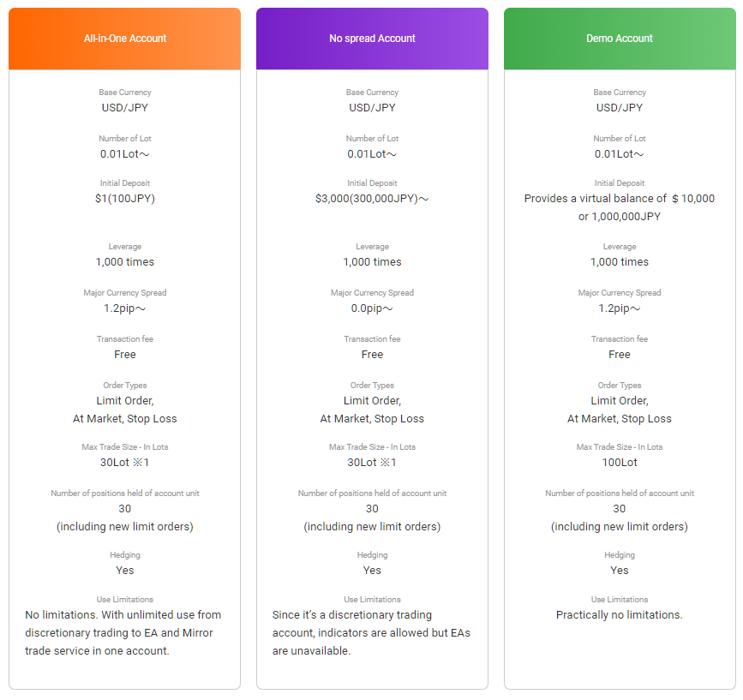Viewport: 743px width, 700px height.
Task: Click the Transaction fee Free in All-in-One column
Action: pyautogui.click(x=124, y=354)
